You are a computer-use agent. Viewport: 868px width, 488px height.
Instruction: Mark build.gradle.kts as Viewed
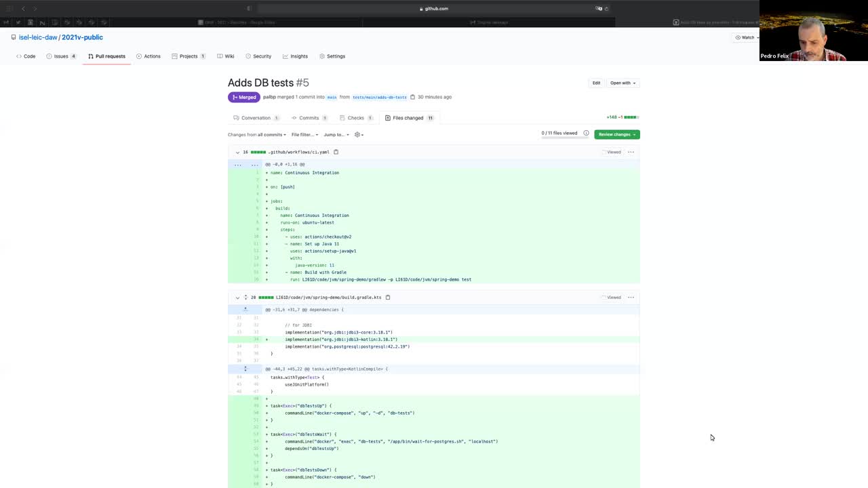point(612,297)
